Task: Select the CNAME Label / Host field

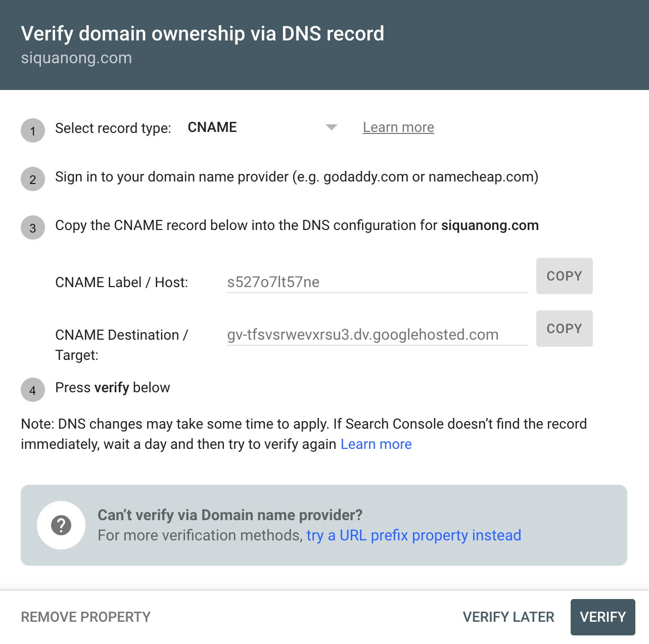Action: tap(377, 282)
